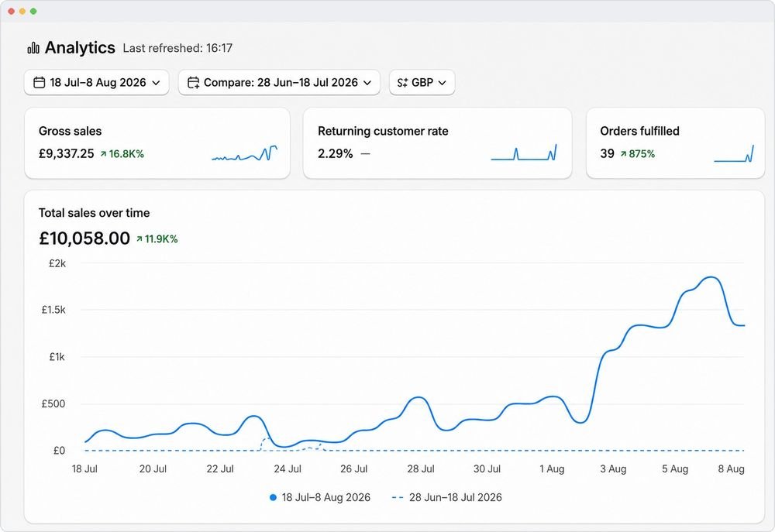Open the Gross sales card
Viewport: 775px width, 532px height.
pos(157,143)
